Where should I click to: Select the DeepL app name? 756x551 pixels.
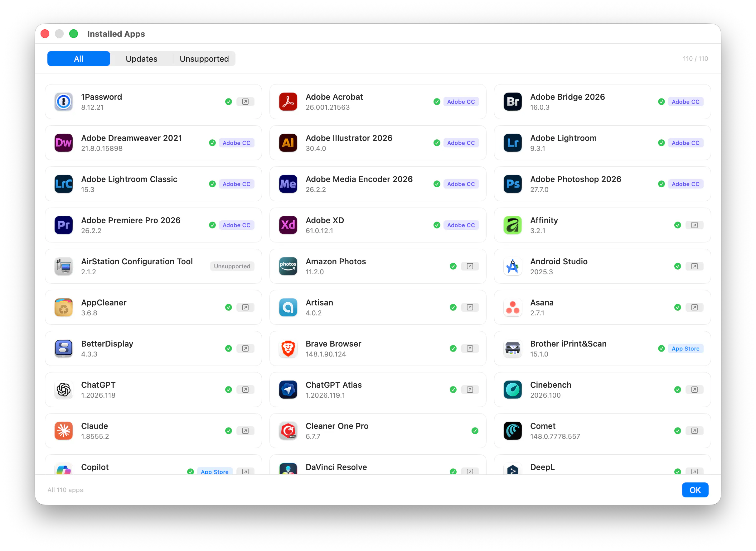pyautogui.click(x=542, y=467)
